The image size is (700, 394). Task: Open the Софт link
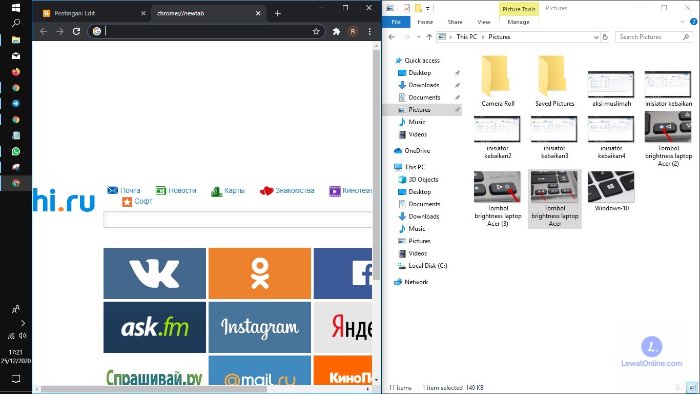point(138,202)
